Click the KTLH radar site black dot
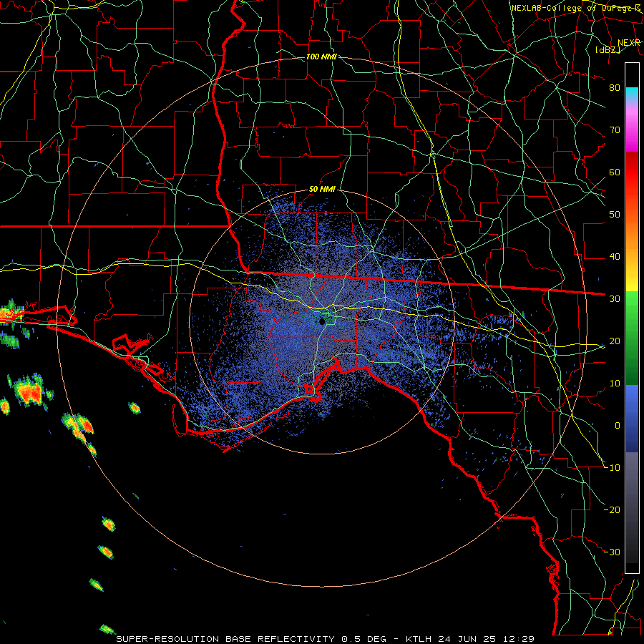The height and width of the screenshot is (644, 644). coord(323,321)
